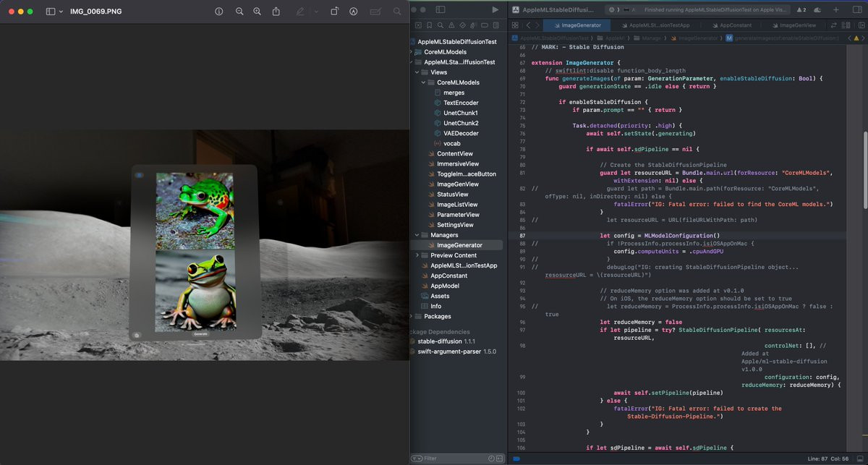Select ContentView file in project navigator
This screenshot has height=465, width=868.
click(x=454, y=153)
